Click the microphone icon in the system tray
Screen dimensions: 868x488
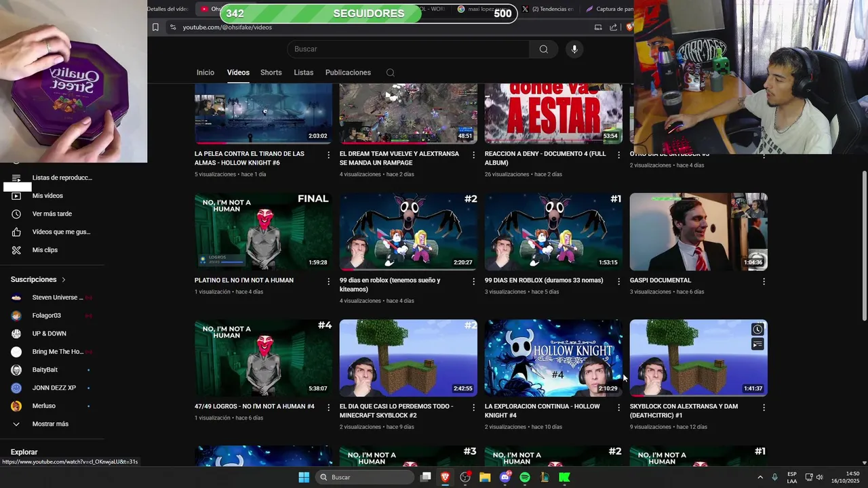click(x=774, y=477)
